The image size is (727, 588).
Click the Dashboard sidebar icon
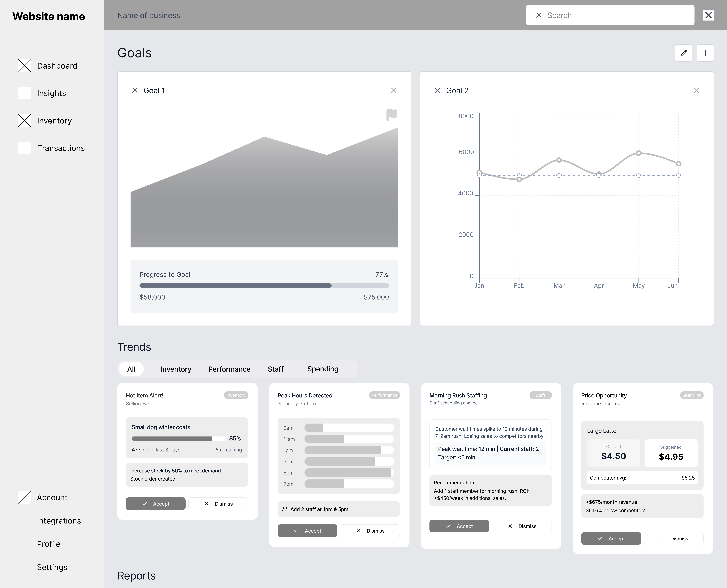(x=24, y=66)
